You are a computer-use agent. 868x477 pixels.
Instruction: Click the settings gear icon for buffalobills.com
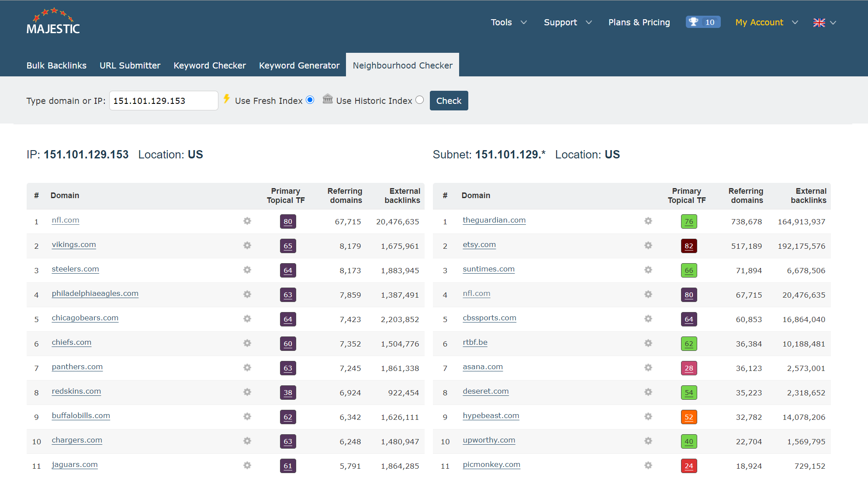point(247,416)
